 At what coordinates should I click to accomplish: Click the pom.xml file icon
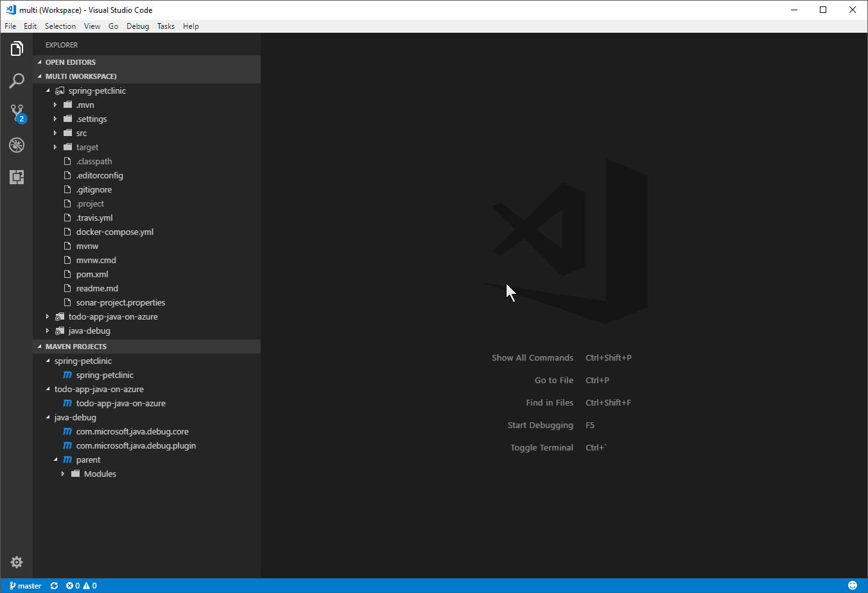[67, 274]
